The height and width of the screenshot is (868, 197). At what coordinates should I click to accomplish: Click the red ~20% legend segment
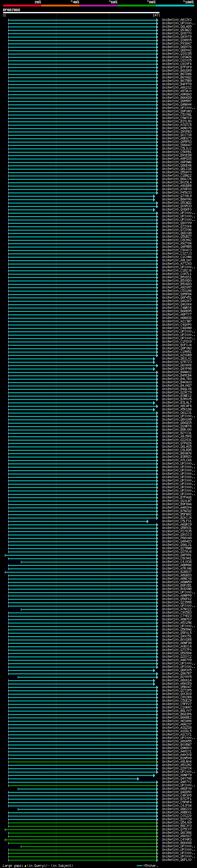[x=22, y=6]
